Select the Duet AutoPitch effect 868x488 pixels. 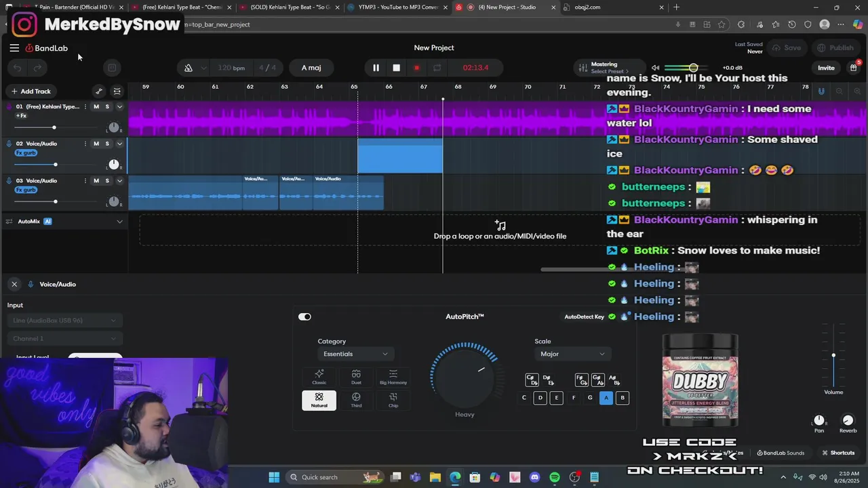[x=356, y=378]
